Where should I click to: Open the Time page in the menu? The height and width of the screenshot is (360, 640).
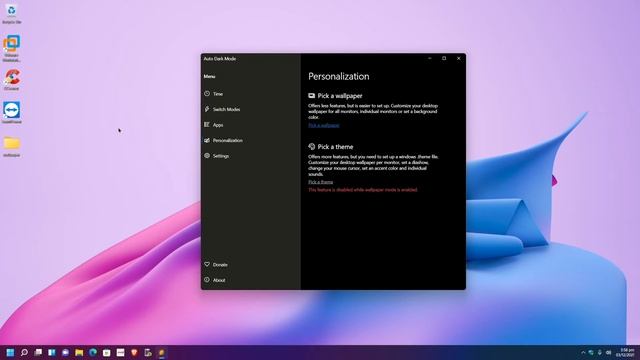point(214,94)
